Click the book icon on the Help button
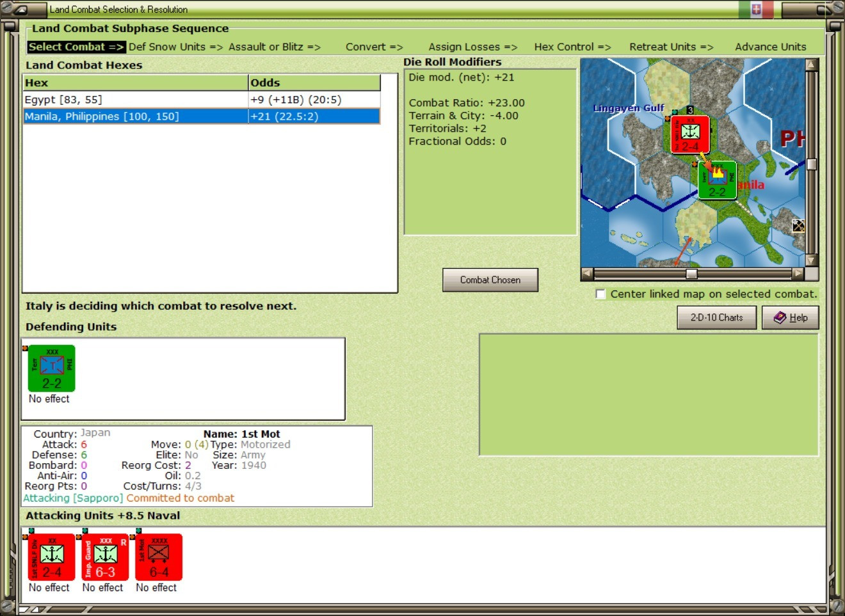The image size is (845, 616). tap(780, 317)
